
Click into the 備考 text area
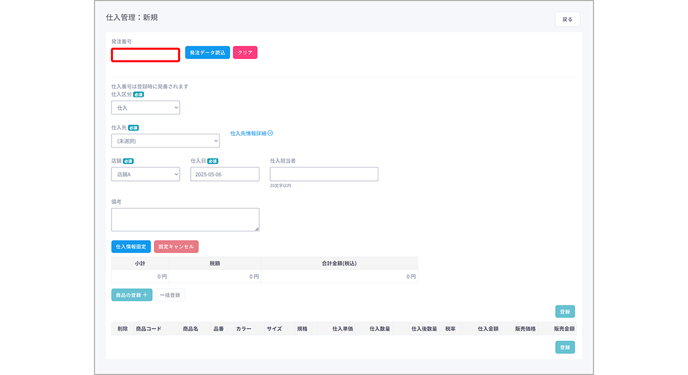coord(185,220)
